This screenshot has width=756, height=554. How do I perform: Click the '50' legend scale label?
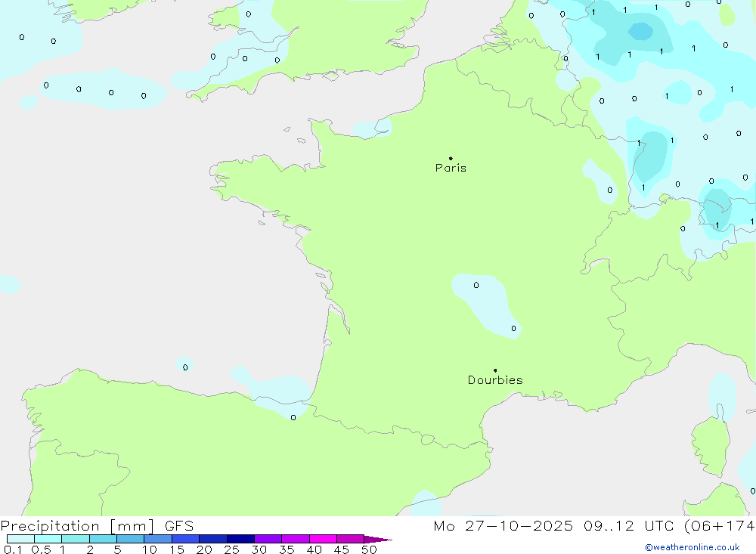tap(369, 549)
